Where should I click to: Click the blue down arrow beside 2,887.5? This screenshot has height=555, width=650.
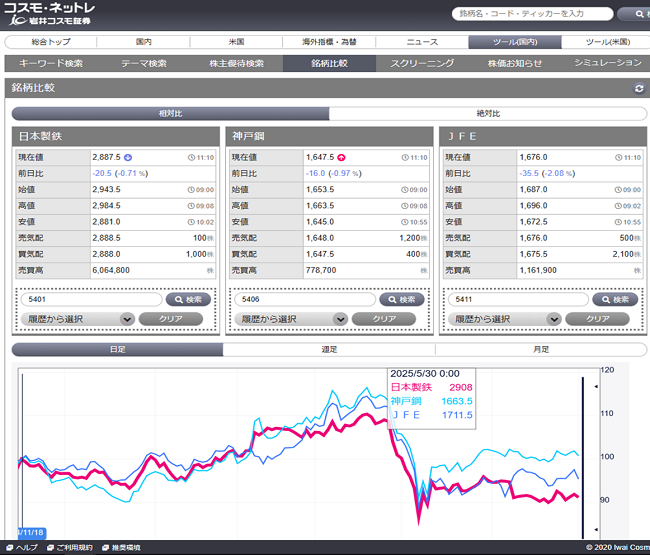128,158
